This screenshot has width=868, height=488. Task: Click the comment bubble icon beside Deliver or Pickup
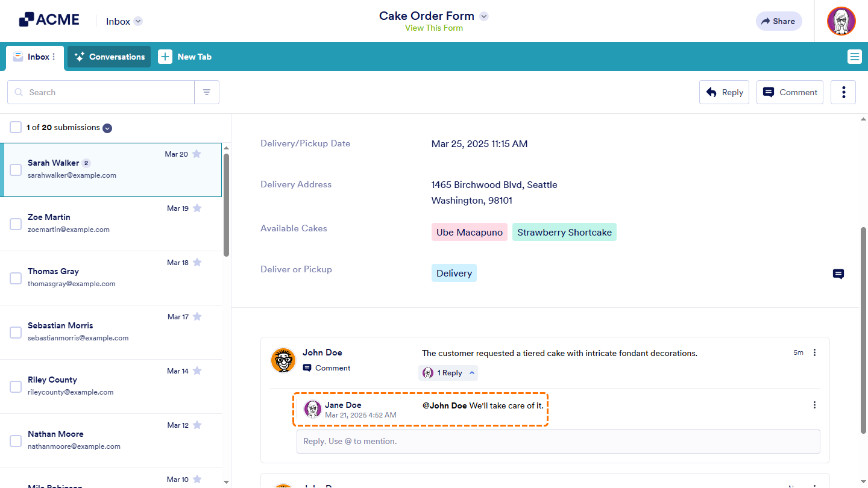coord(838,274)
